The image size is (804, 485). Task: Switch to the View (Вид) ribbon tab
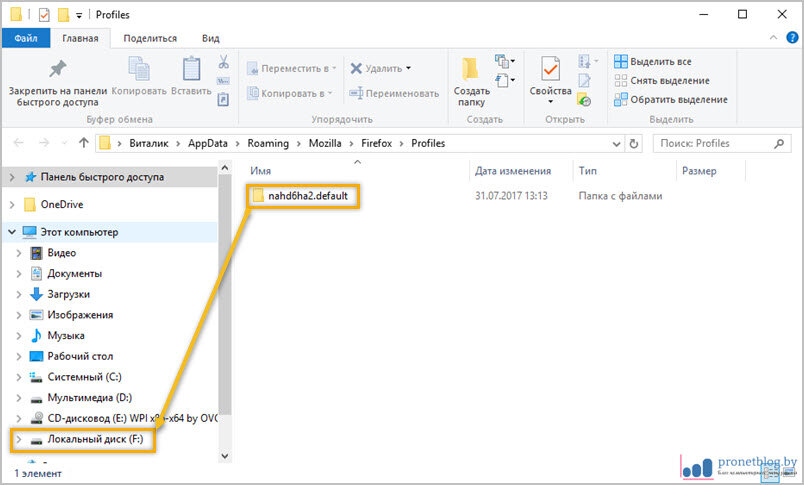(x=210, y=39)
